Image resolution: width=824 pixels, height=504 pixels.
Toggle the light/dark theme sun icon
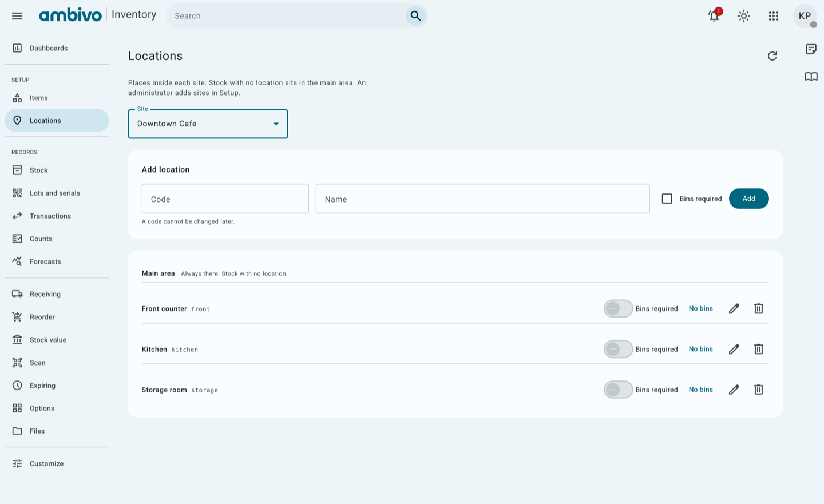pos(744,16)
